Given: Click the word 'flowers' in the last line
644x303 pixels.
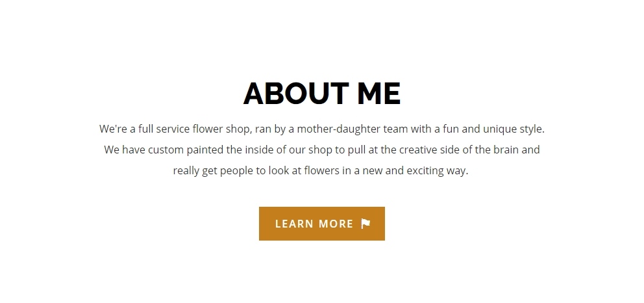Looking at the screenshot, I should (x=321, y=170).
